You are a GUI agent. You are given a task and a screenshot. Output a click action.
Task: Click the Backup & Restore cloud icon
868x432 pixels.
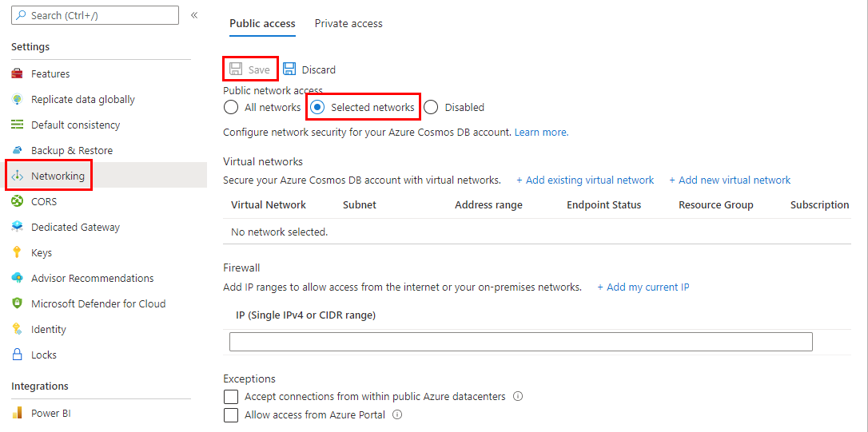coord(18,150)
